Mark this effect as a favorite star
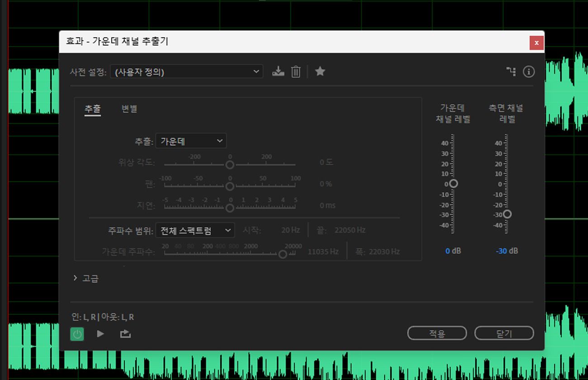 pos(320,71)
